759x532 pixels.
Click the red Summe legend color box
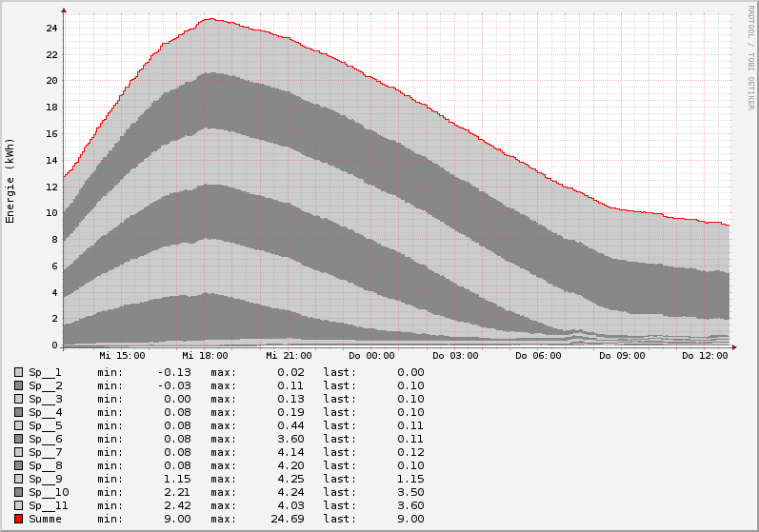tap(18, 519)
